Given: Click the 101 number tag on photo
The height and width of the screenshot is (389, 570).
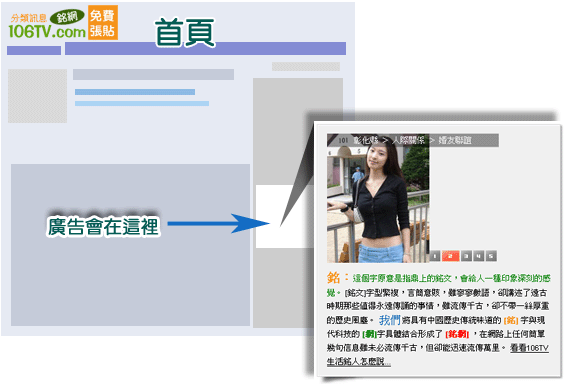Looking at the screenshot, I should coord(343,140).
